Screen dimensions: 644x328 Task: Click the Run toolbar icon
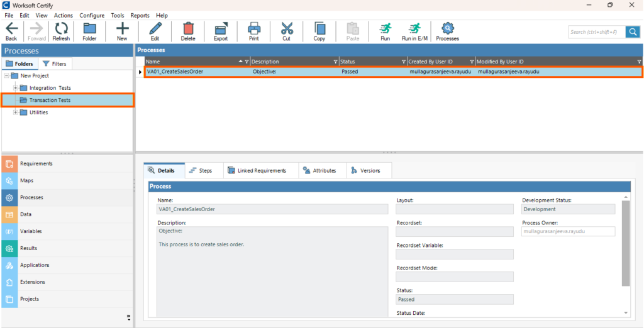[x=386, y=31]
